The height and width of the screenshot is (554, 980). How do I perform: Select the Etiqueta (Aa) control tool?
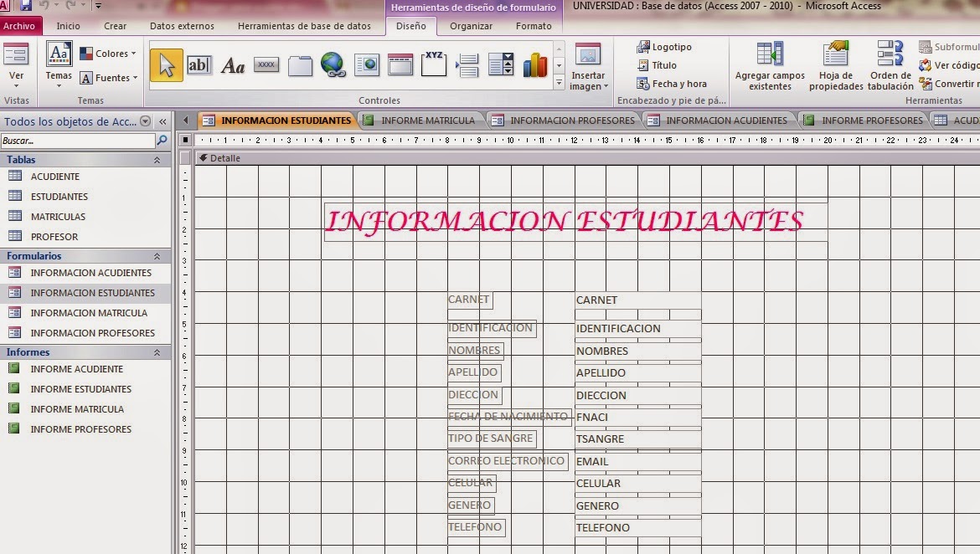(x=233, y=64)
